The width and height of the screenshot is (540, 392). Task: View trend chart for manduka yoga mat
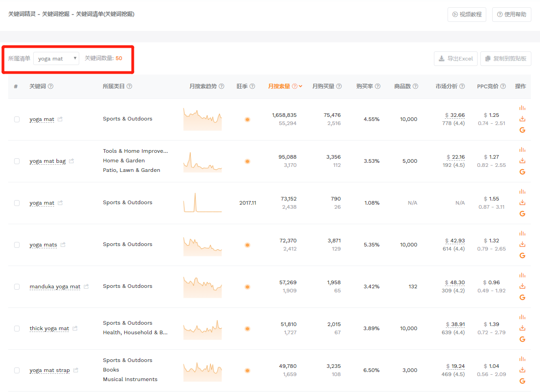tap(203, 287)
